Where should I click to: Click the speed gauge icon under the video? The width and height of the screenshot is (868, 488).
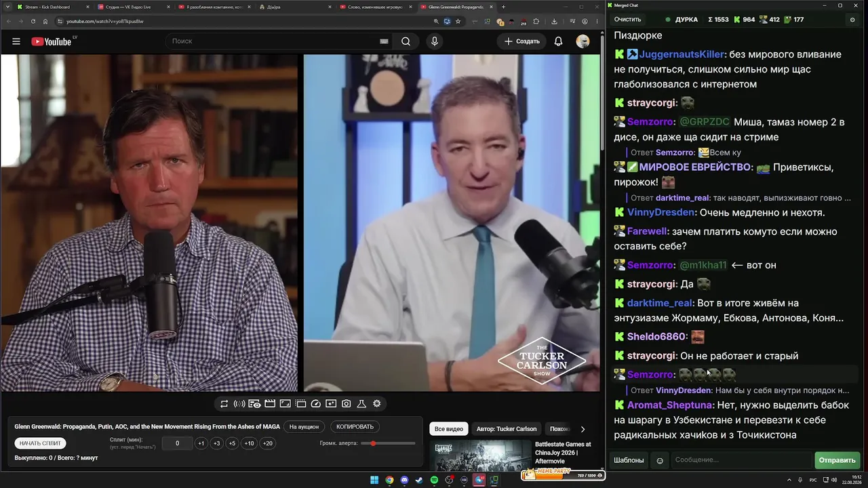[316, 404]
